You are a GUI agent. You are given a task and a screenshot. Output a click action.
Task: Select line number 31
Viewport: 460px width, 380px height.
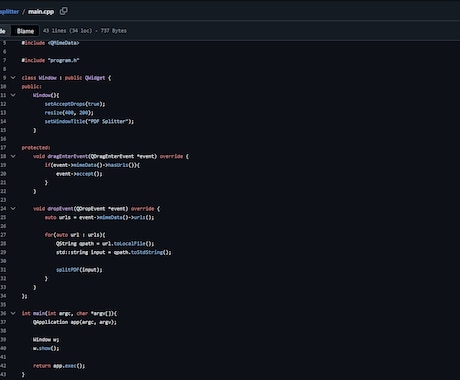pyautogui.click(x=3, y=270)
